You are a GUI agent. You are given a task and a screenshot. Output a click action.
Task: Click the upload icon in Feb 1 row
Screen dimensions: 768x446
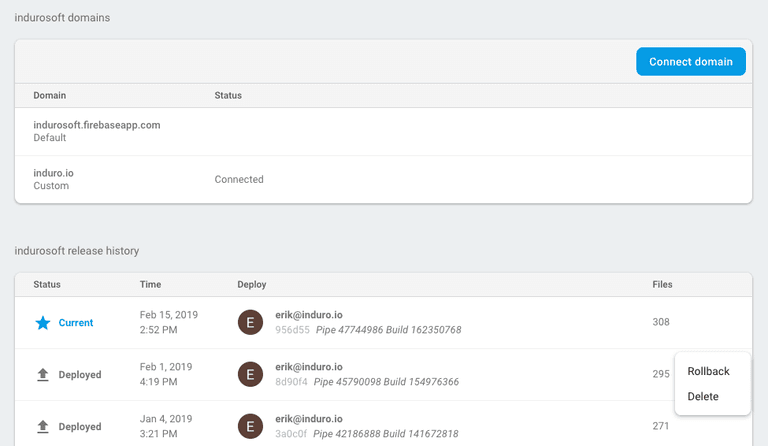pos(43,375)
